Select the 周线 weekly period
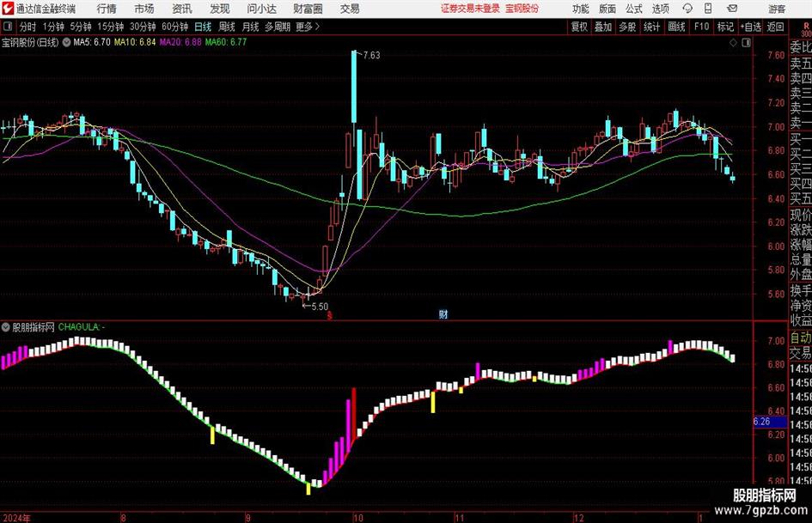The height and width of the screenshot is (523, 812). [x=226, y=27]
